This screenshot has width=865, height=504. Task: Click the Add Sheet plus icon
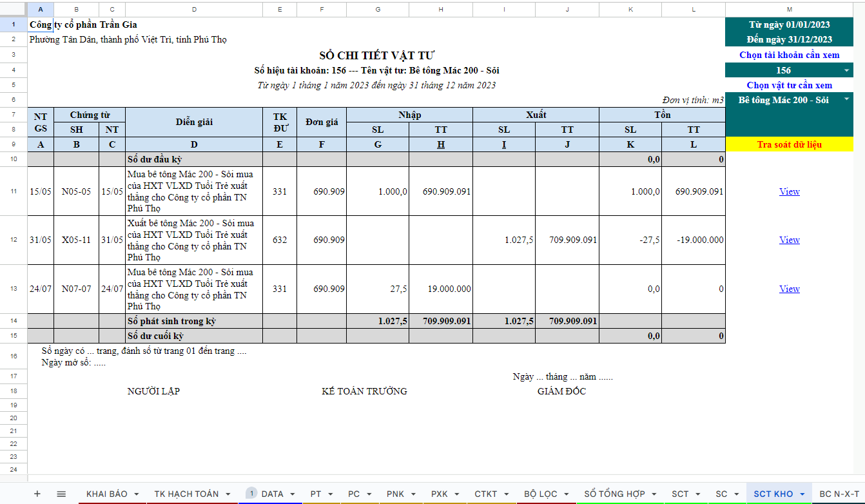(37, 494)
